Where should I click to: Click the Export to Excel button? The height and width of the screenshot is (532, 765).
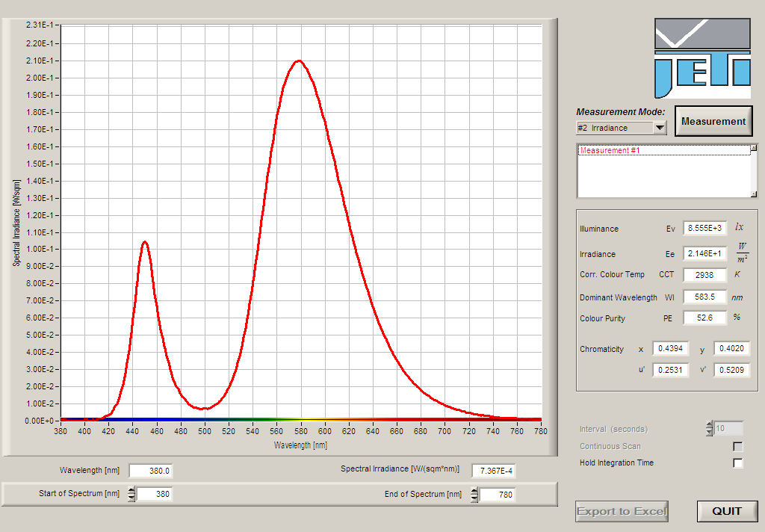622,511
